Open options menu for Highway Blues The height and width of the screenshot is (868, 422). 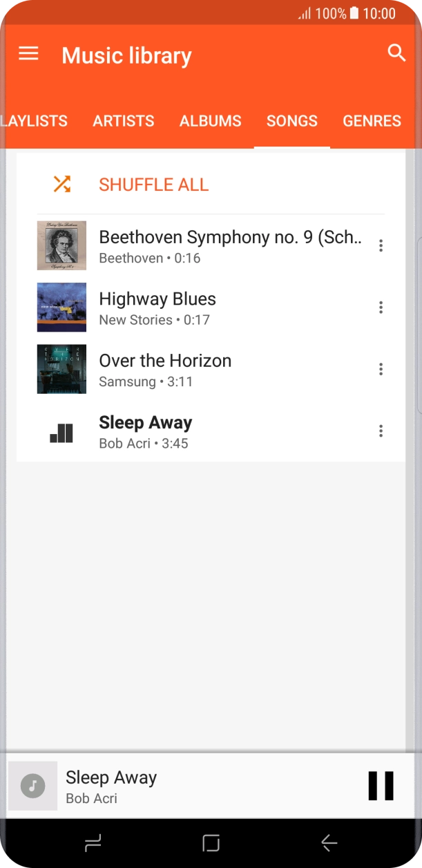click(381, 307)
